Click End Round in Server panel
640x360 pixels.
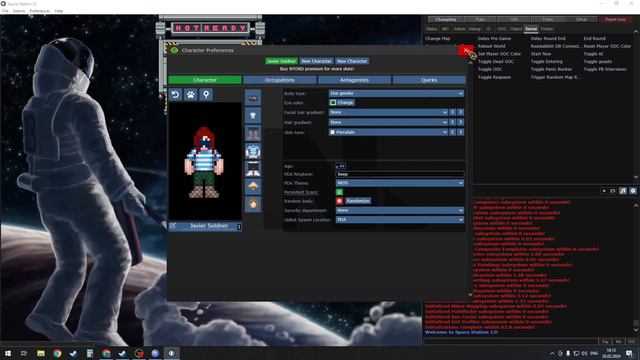pos(594,39)
